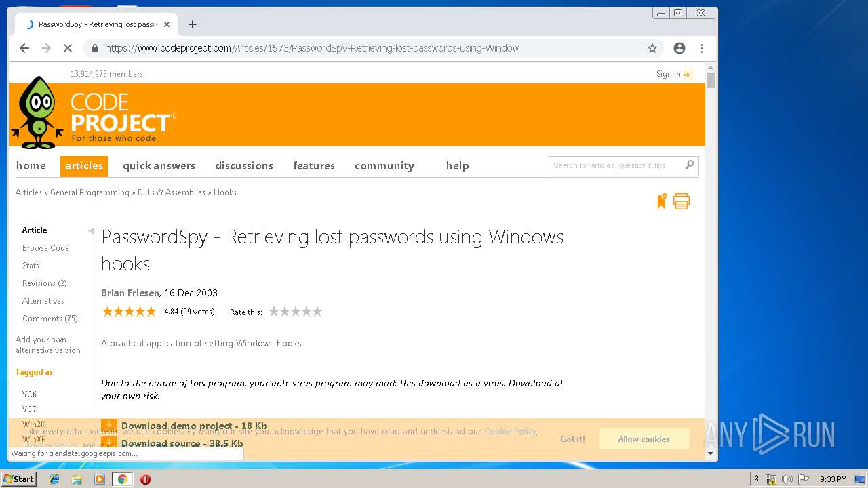Viewport: 868px width, 488px height.
Task: Open the features menu
Action: pos(314,166)
